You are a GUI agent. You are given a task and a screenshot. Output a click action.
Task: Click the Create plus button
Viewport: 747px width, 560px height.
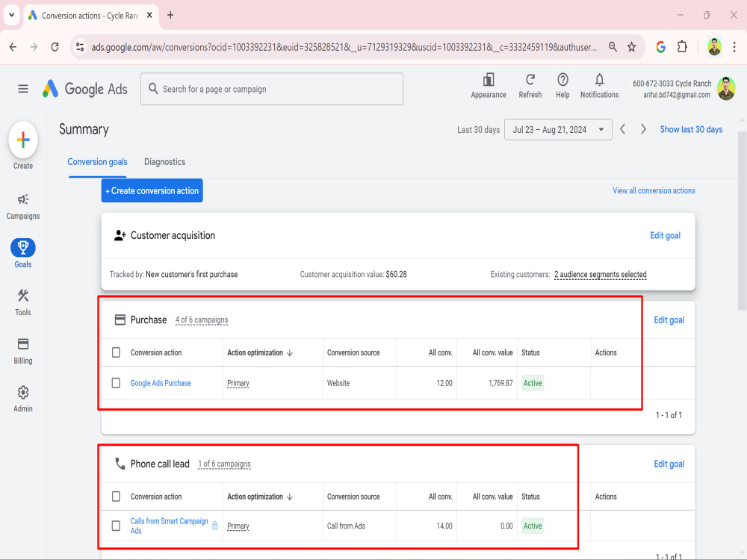pyautogui.click(x=23, y=140)
